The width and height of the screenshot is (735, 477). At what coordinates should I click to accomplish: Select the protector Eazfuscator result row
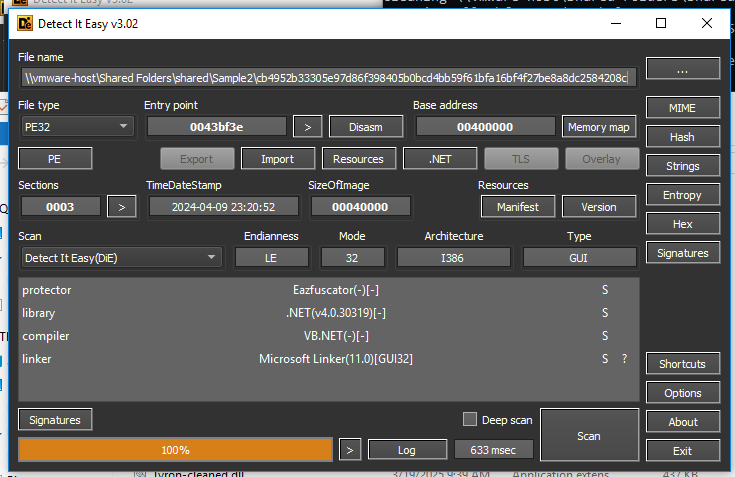[x=328, y=290]
